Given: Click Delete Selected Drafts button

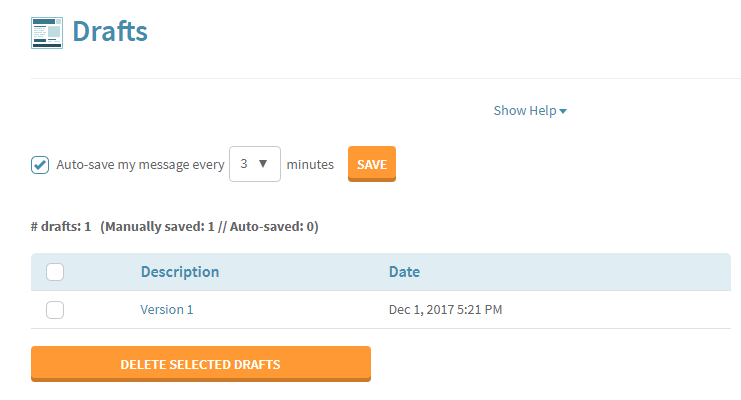Looking at the screenshot, I should click(201, 364).
